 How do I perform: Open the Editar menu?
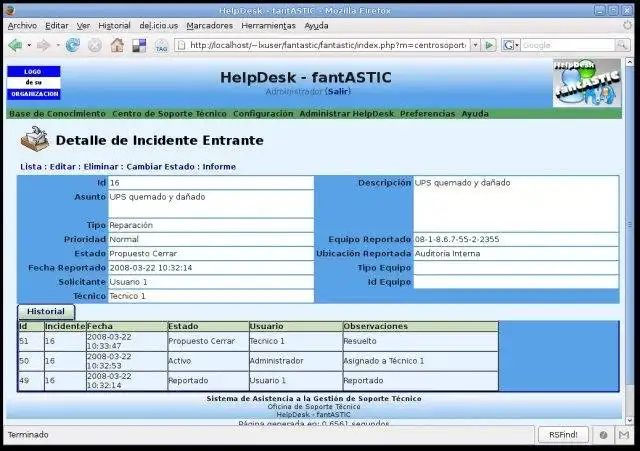click(x=57, y=26)
